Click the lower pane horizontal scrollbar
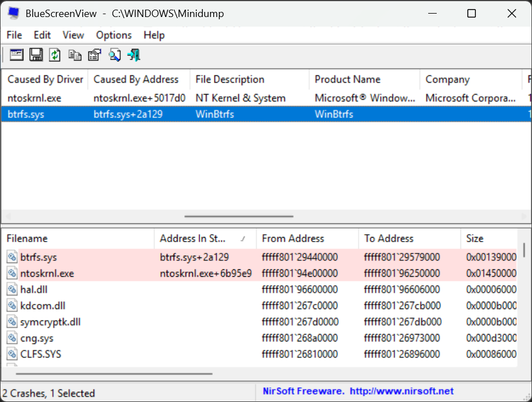 113,374
